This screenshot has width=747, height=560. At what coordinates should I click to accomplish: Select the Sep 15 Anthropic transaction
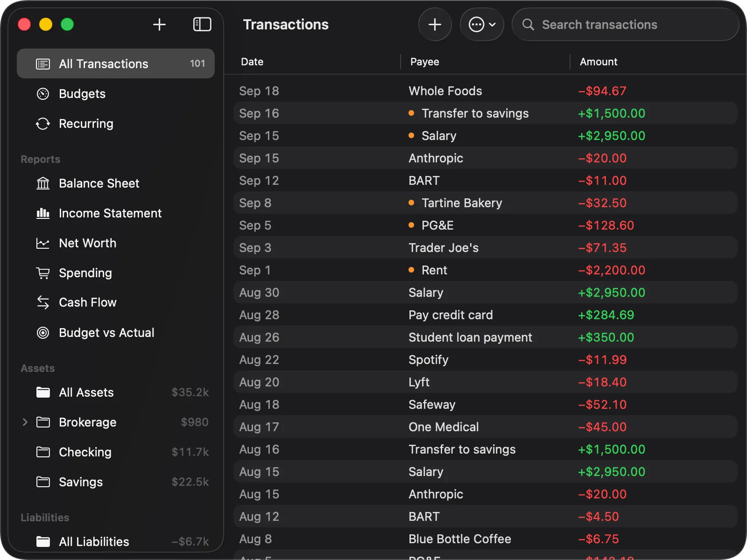pyautogui.click(x=486, y=158)
